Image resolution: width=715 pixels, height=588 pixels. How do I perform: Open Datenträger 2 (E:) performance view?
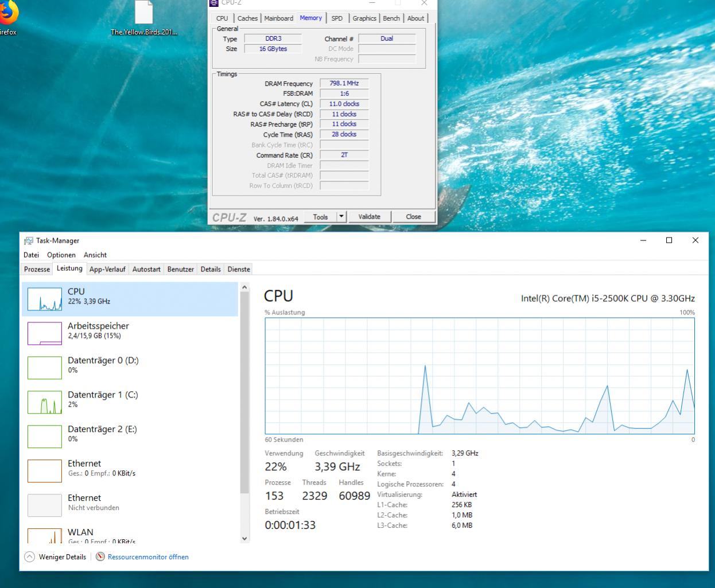[130, 437]
